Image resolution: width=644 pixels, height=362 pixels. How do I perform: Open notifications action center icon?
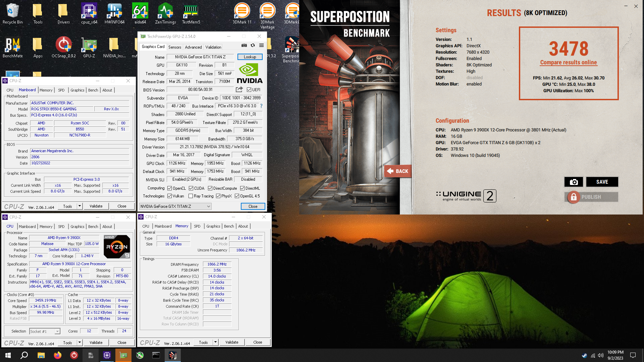point(633,355)
